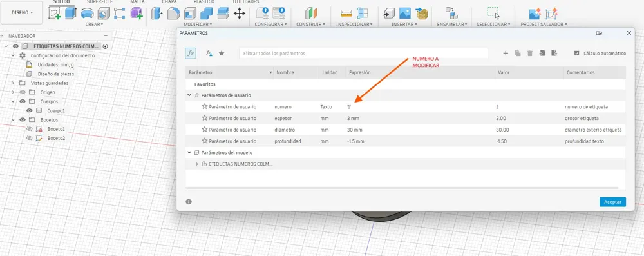Toggle the Cálculo automático checkbox
The width and height of the screenshot is (644, 256).
[x=577, y=53]
